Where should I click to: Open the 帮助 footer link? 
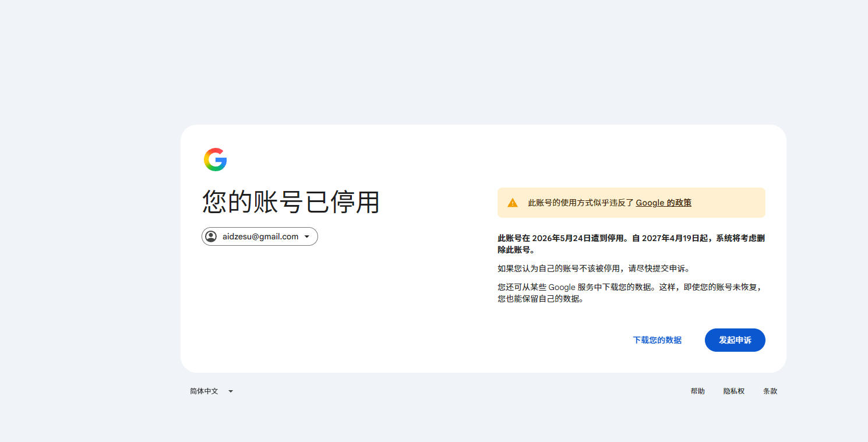tap(698, 391)
